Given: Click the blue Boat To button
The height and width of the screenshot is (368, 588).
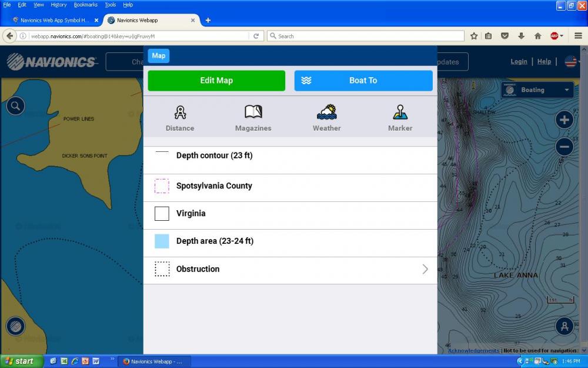Looking at the screenshot, I should point(363,80).
